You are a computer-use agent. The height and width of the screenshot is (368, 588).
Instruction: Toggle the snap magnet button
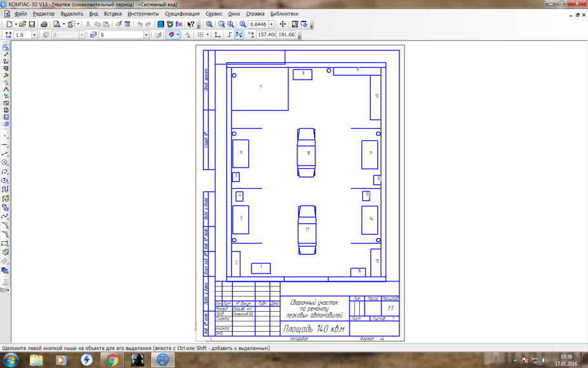[x=171, y=35]
